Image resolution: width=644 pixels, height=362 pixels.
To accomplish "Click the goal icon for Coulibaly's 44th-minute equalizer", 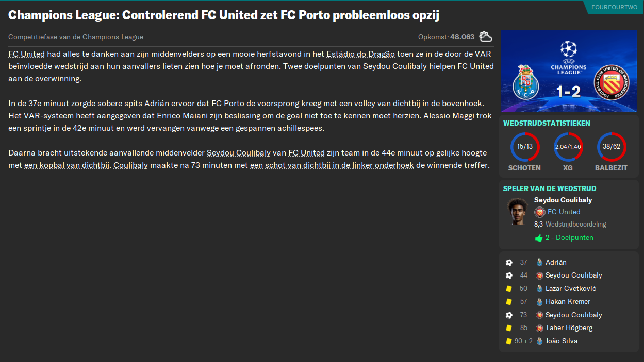I will pos(510,275).
